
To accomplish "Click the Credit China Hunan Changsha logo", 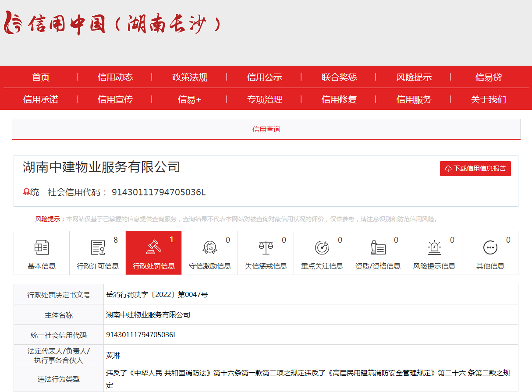I will coord(113,23).
